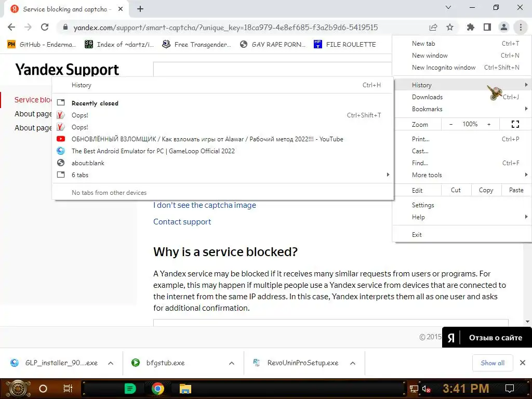
Task: Click Show all downloads button
Action: click(x=493, y=363)
